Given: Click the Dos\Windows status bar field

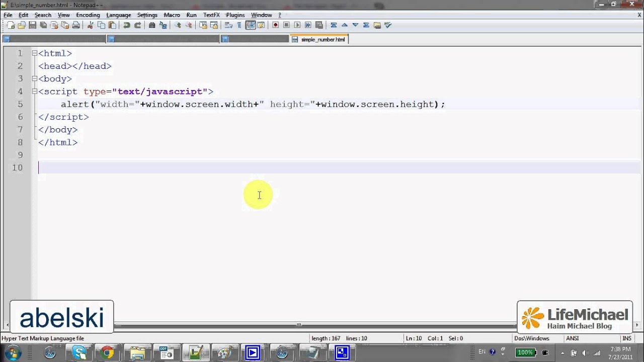Looking at the screenshot, I should point(532,338).
